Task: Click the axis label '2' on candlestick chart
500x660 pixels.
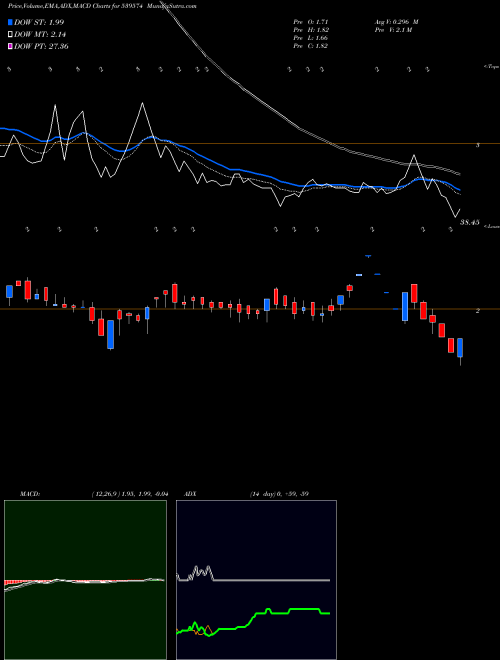Action: click(477, 311)
